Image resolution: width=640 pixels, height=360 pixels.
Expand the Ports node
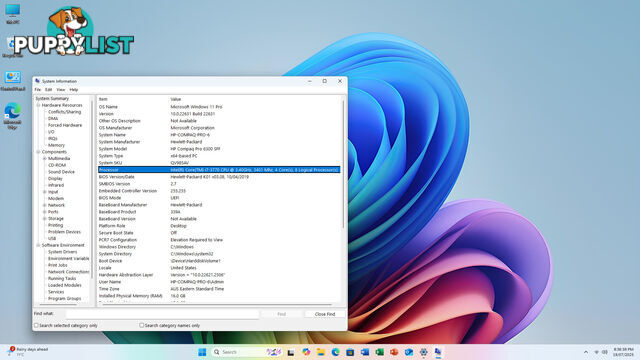click(x=45, y=212)
